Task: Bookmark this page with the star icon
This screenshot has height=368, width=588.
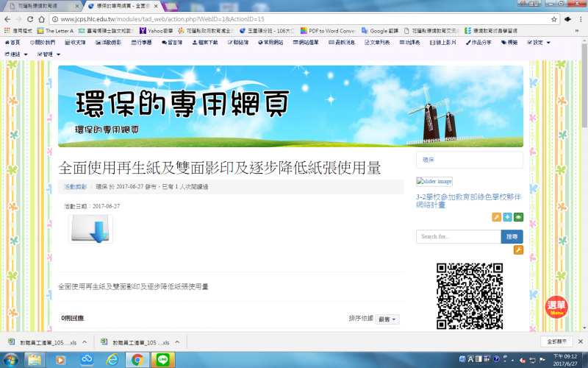Action: [554, 19]
